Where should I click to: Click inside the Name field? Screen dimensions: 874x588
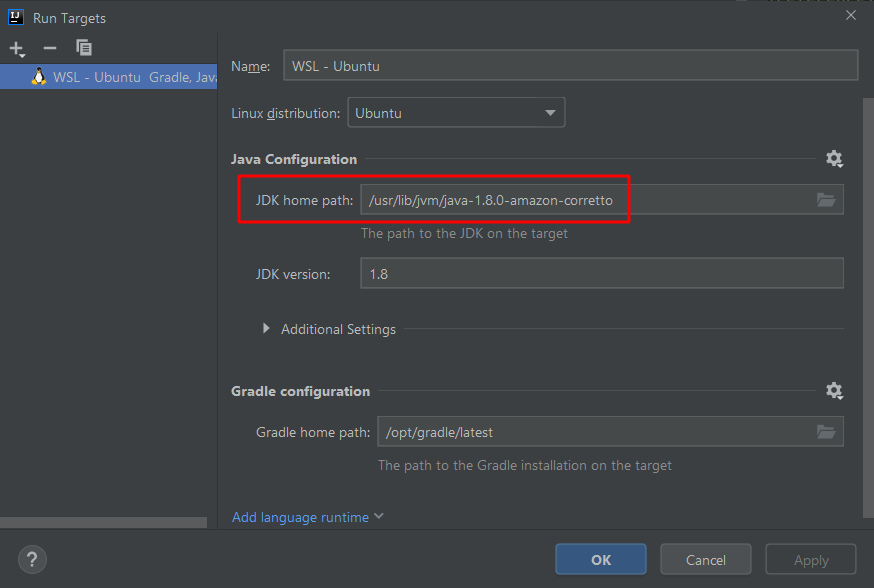(570, 66)
